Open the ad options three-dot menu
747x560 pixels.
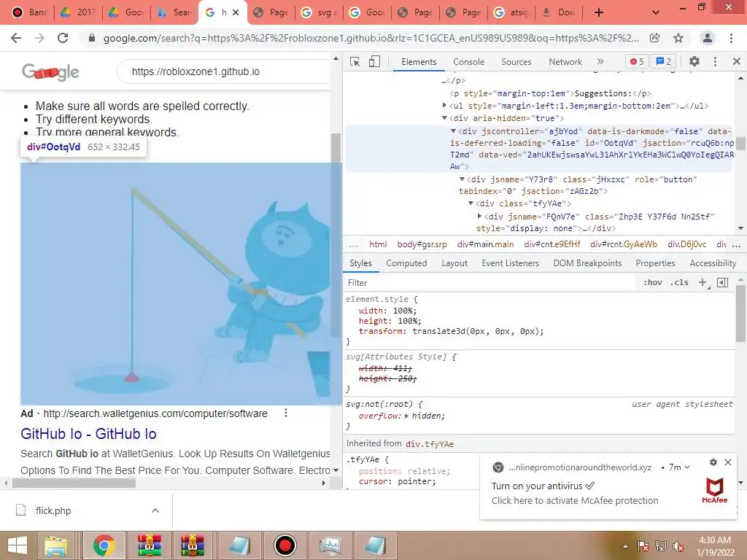(286, 413)
